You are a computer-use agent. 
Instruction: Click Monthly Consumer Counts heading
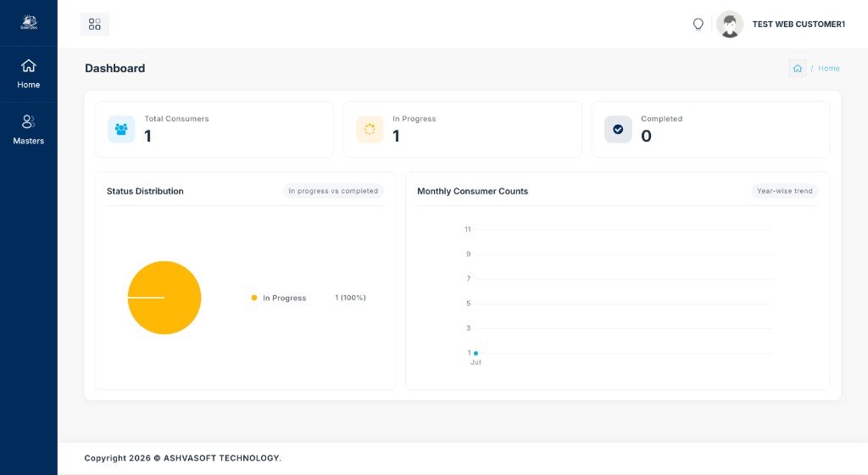(473, 191)
